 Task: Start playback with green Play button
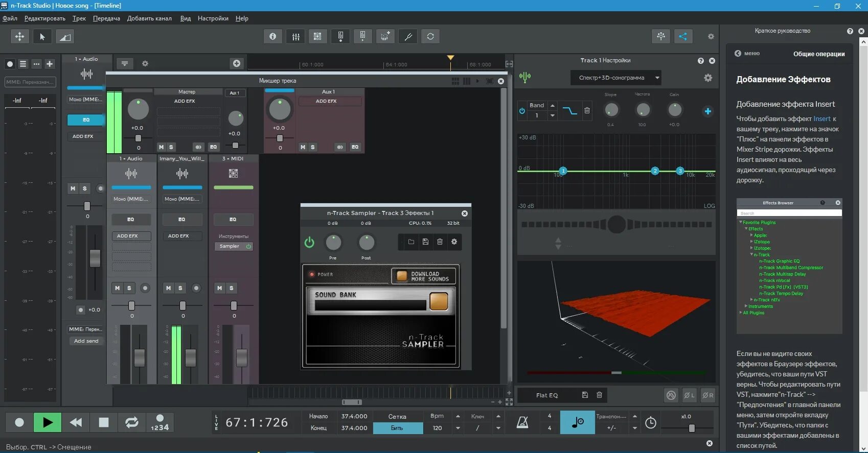[x=48, y=422]
